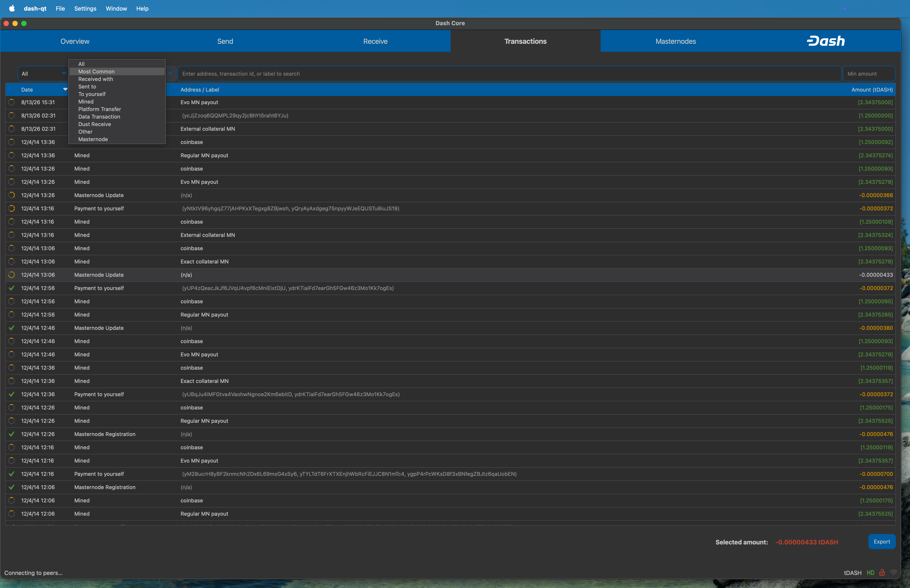Click status icon for 12/4/14 13:36 Regular MN payout
The width and height of the screenshot is (910, 588).
coord(12,155)
